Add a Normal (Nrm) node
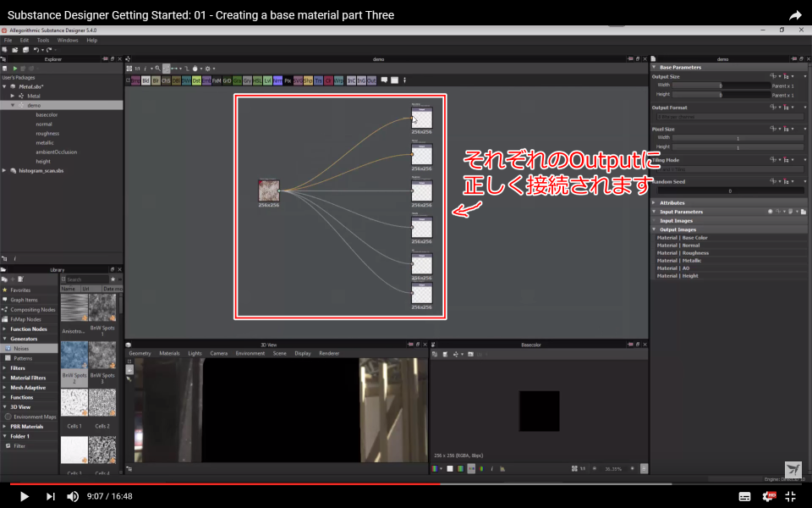Screen dimensions: 812x508 point(277,80)
